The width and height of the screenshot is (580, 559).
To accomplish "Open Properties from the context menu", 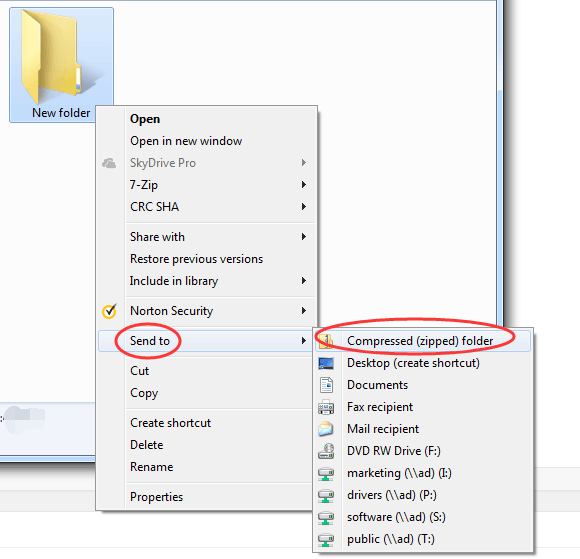I will point(206,497).
